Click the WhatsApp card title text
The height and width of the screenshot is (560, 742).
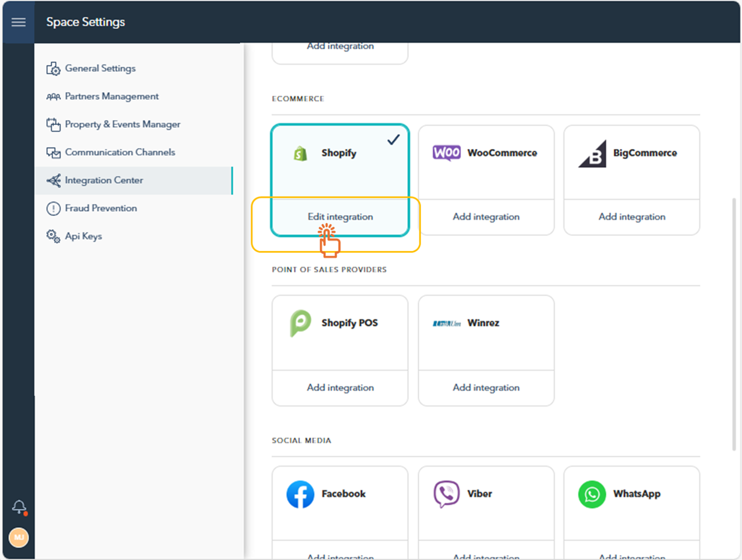[x=637, y=494]
